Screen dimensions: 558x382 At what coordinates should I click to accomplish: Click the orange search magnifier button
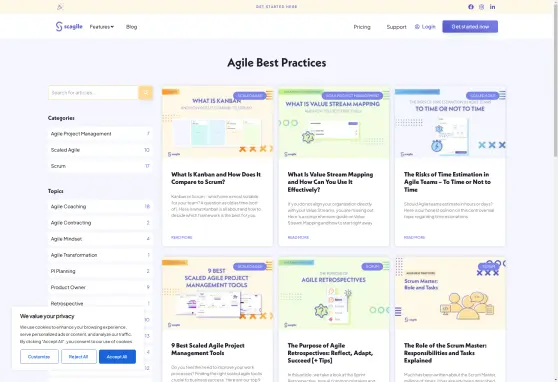click(x=146, y=93)
